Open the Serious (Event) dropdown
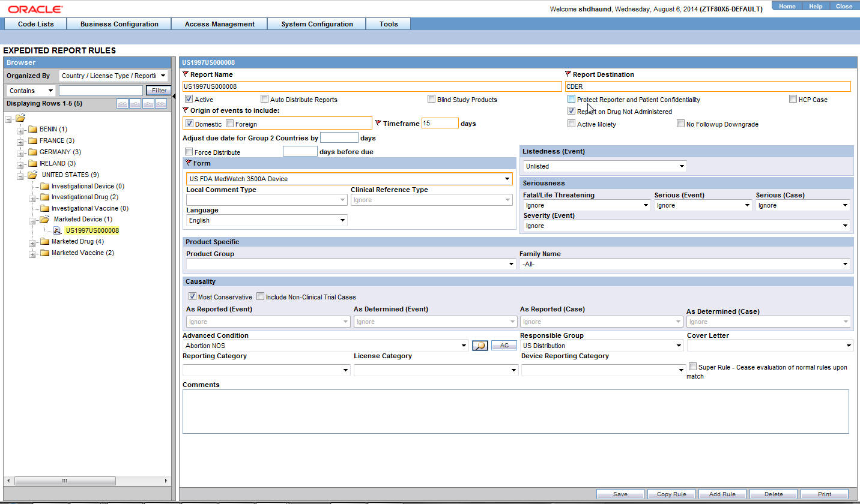This screenshot has height=504, width=860. click(703, 205)
